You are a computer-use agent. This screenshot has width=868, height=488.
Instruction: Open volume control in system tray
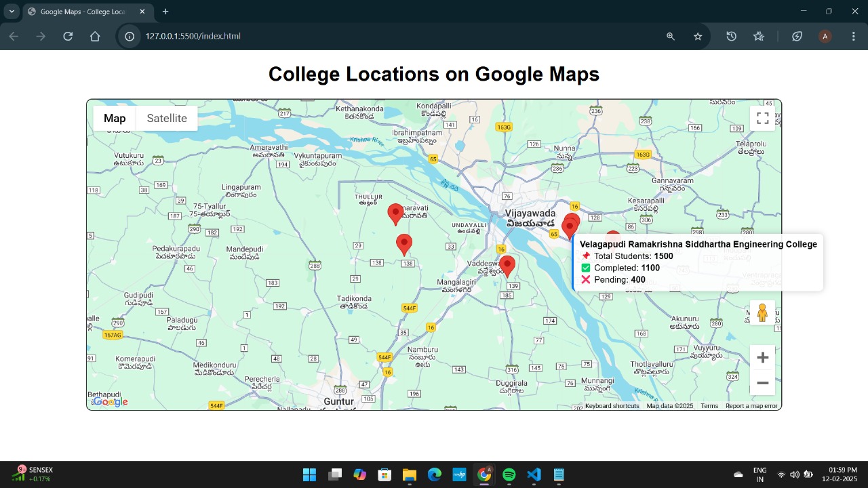tap(794, 474)
